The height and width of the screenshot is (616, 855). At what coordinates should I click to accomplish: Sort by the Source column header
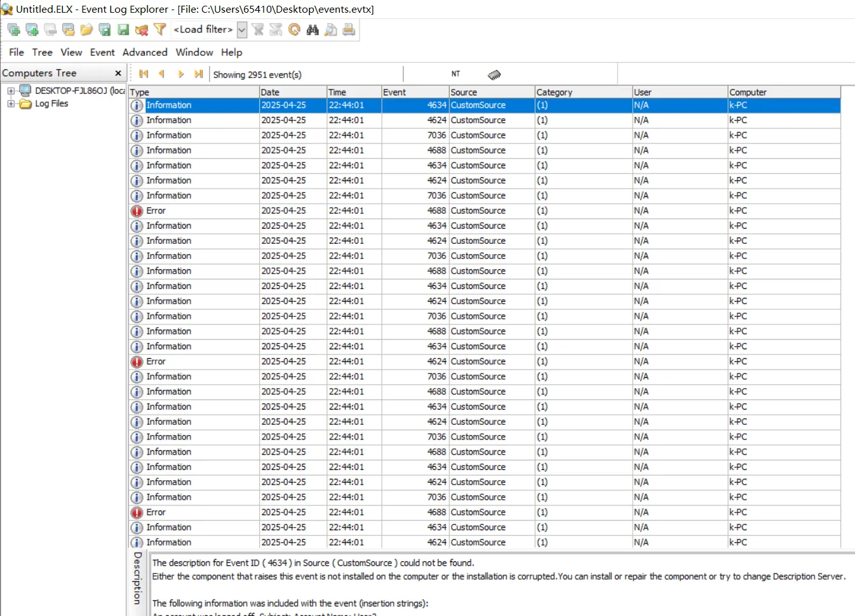click(x=492, y=92)
